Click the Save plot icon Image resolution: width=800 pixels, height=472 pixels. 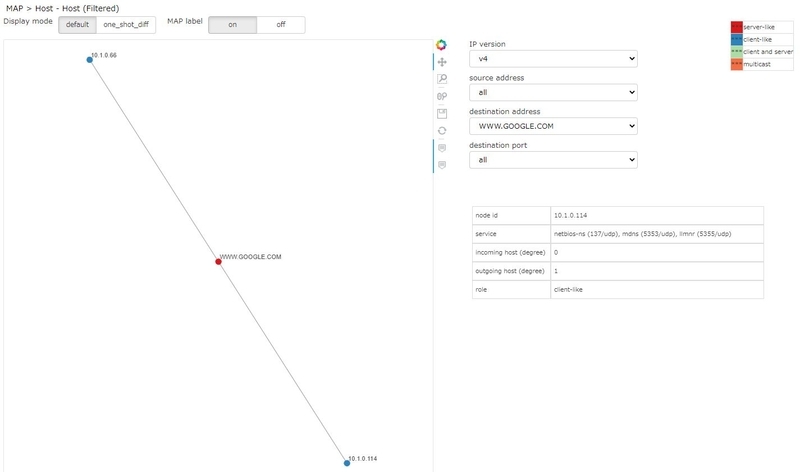442,114
